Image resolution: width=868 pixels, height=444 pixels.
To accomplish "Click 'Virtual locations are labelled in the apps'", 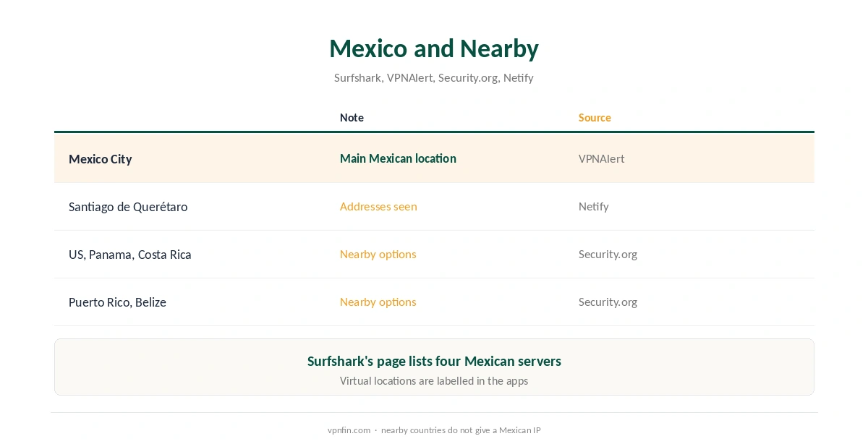I will (x=434, y=380).
